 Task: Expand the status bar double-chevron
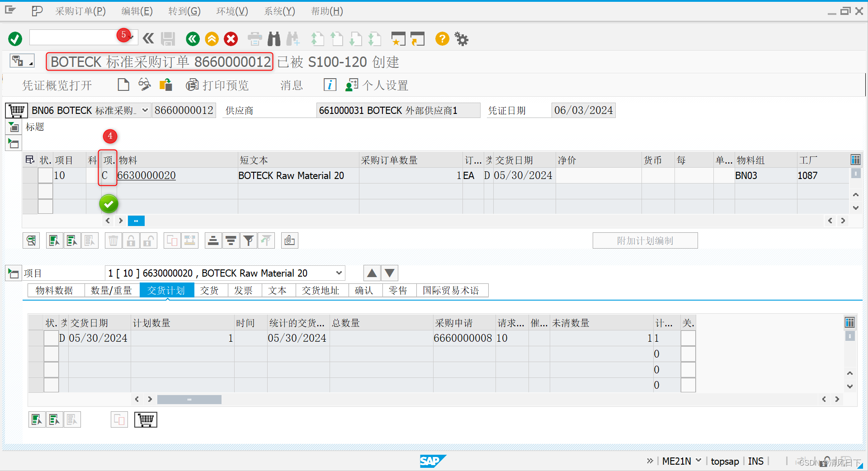(x=650, y=461)
